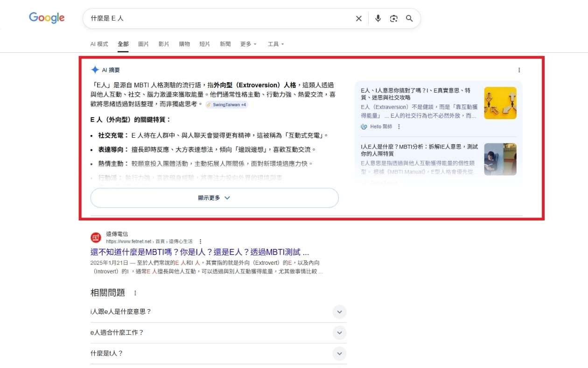Expand the question i人跟e人是什麼意思
588x368 pixels.
click(x=339, y=311)
